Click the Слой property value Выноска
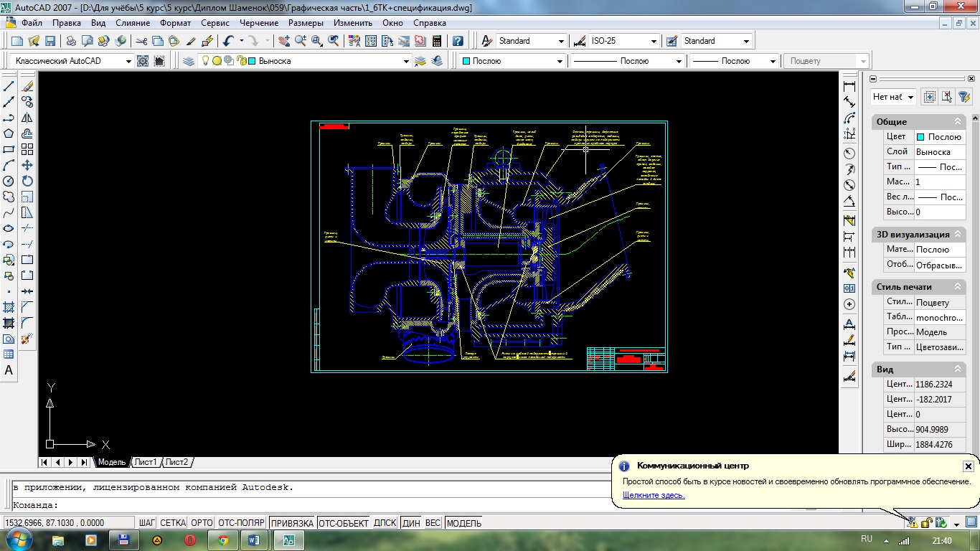Screen dimensions: 980x551 pyautogui.click(x=940, y=152)
